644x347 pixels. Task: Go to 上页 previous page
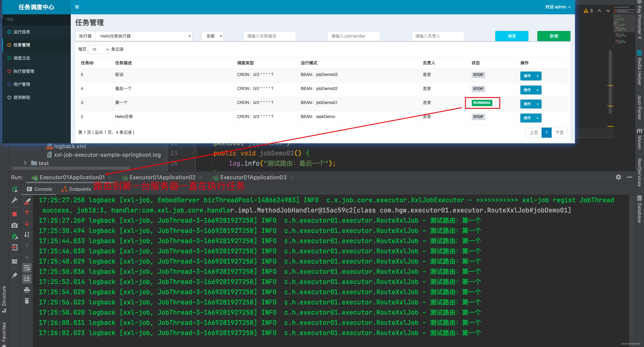pyautogui.click(x=534, y=133)
